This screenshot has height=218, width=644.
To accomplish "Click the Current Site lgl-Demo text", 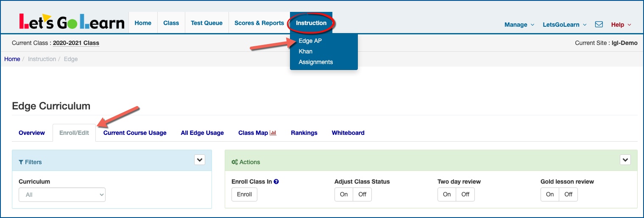I will pos(606,43).
